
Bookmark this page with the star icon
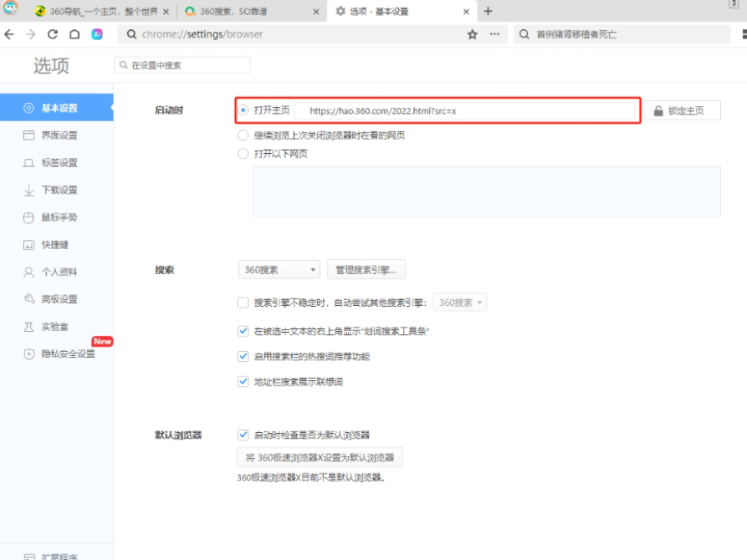(x=472, y=34)
